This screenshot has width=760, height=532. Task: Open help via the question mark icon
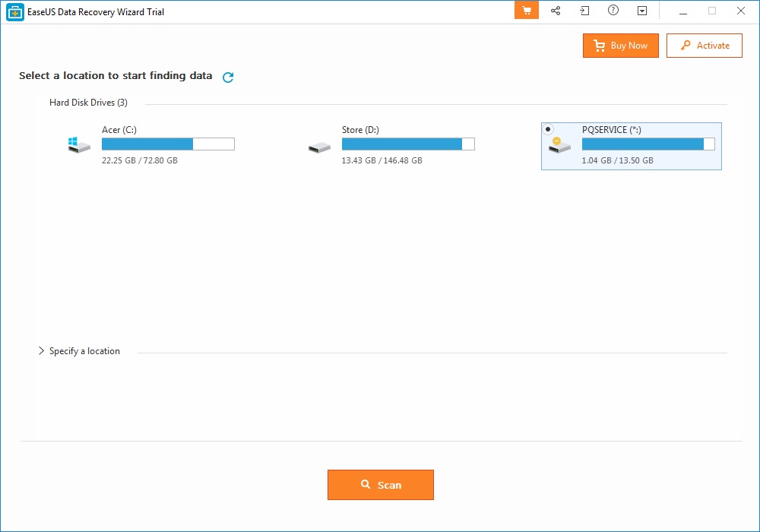(613, 11)
